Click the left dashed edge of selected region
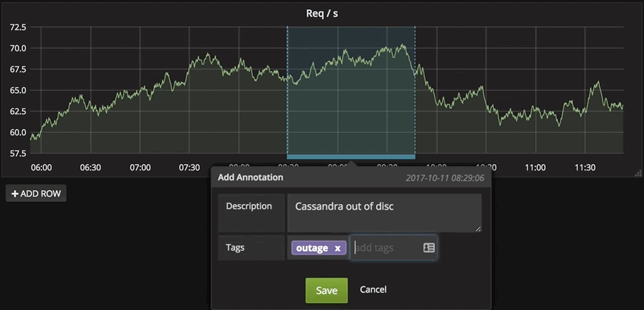644x310 pixels. [x=287, y=90]
